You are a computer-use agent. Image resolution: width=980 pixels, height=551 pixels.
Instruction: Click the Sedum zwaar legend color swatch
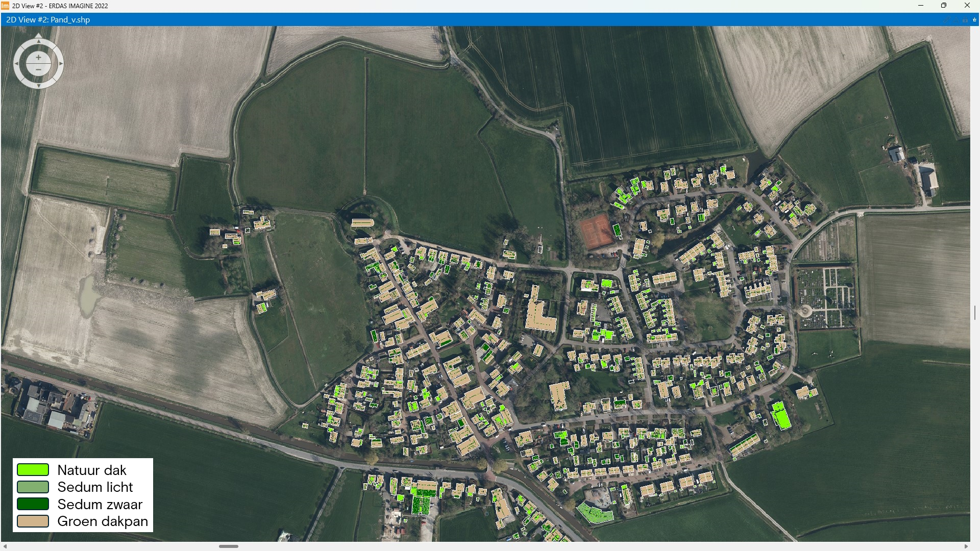33,504
